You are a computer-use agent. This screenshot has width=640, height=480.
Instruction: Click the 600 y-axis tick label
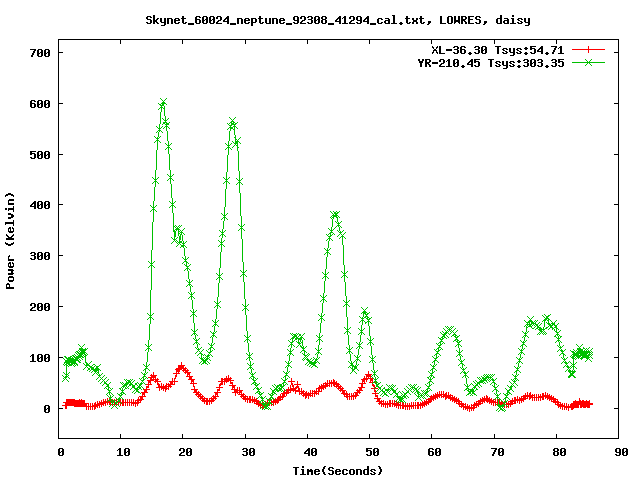coord(40,104)
